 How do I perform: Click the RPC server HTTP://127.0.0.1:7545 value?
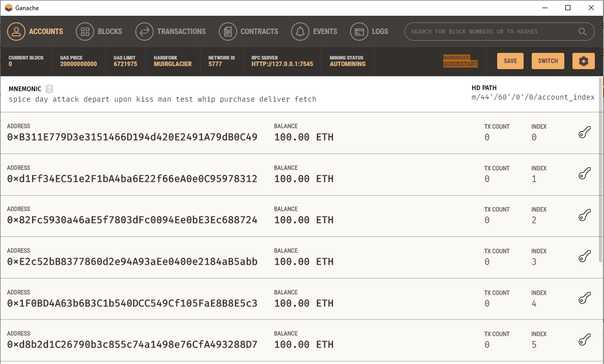(282, 64)
